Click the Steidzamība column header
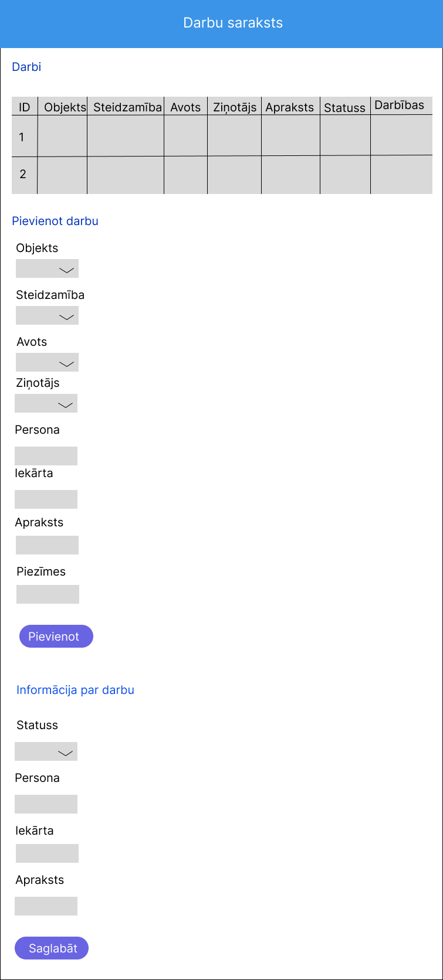Screen dimensions: 443x980 tap(127, 107)
